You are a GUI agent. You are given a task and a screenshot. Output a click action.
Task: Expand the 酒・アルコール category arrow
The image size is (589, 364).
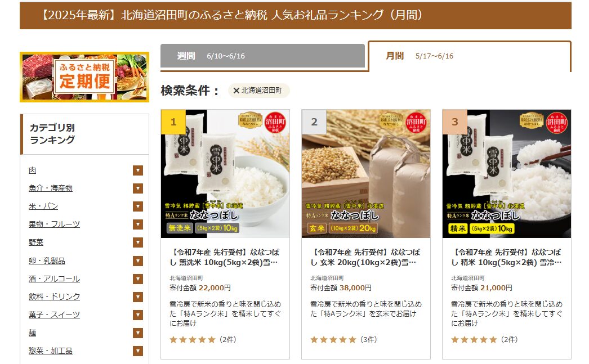pos(138,279)
